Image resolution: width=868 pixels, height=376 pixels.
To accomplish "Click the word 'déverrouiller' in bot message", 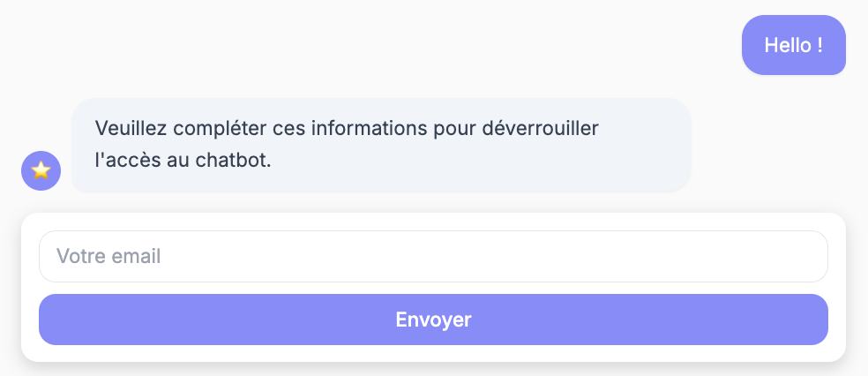I will tap(540, 129).
